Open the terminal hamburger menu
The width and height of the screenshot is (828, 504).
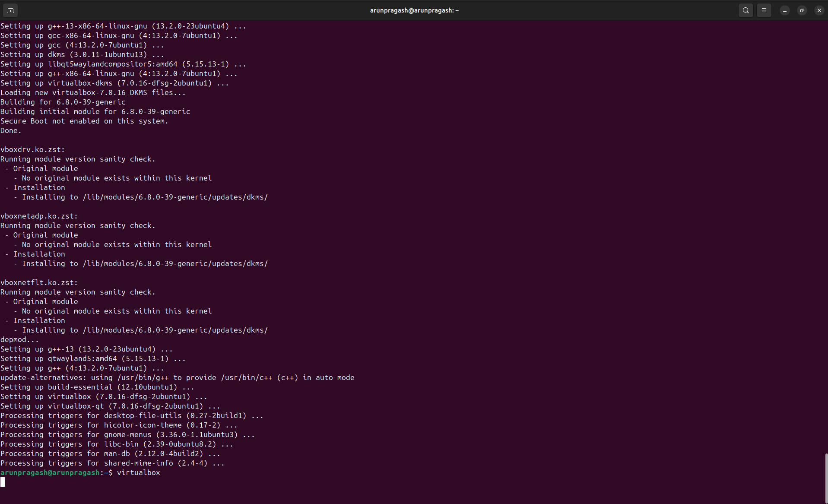coord(764,10)
